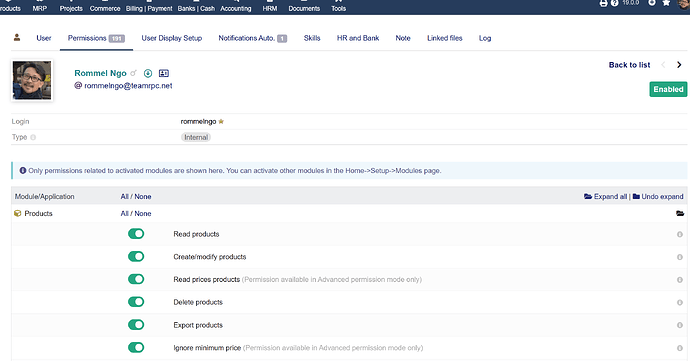Click the info icon beside Type label
The image size is (690, 361).
coord(33,137)
